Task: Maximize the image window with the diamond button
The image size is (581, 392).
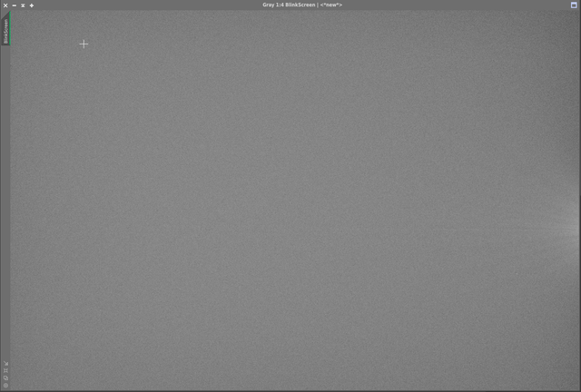Action: coord(32,5)
